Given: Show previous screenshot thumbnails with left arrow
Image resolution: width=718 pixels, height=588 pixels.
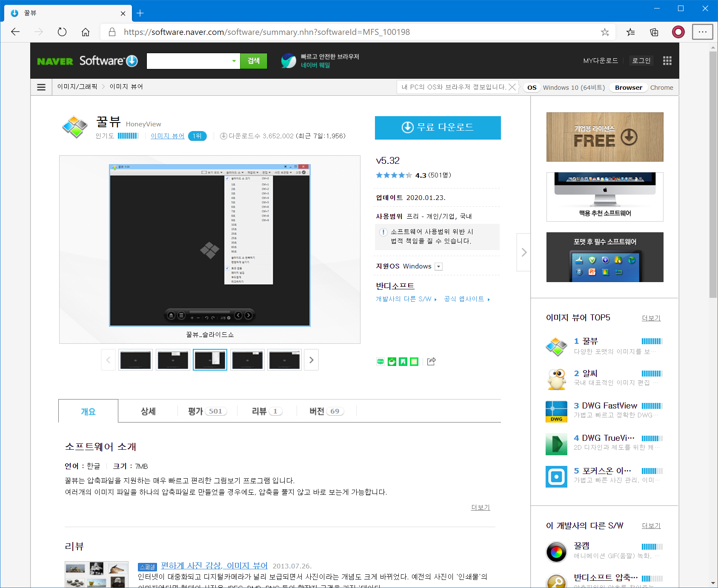Looking at the screenshot, I should (x=108, y=360).
